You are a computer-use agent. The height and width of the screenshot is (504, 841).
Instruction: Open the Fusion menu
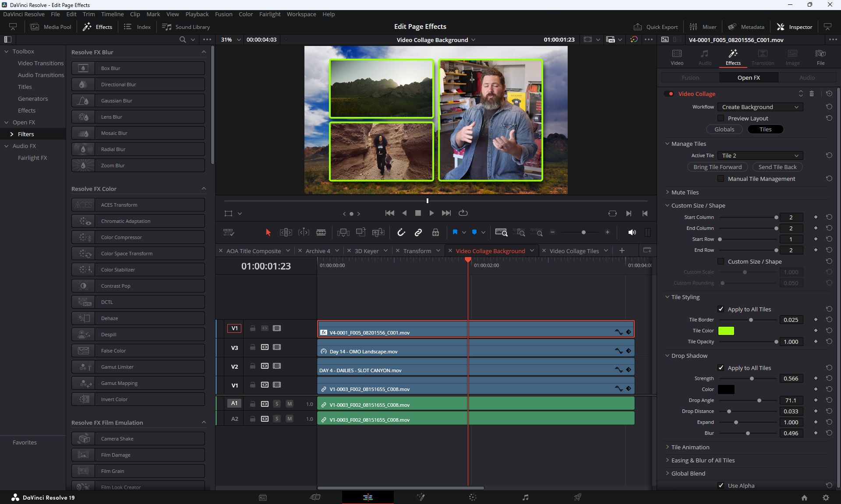[223, 14]
